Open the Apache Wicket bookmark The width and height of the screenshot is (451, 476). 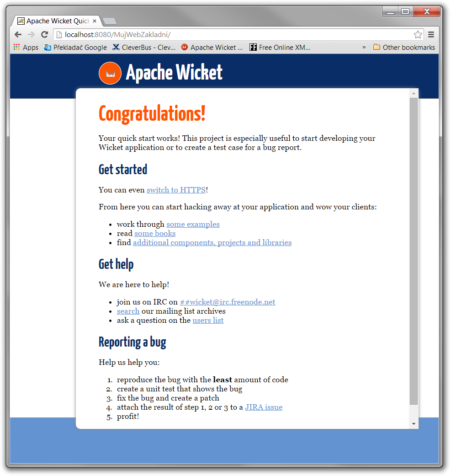(x=212, y=48)
